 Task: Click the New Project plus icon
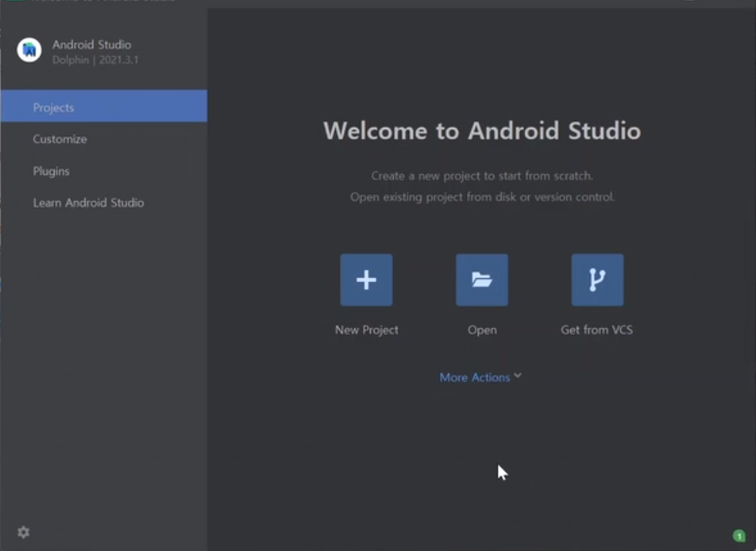[366, 280]
